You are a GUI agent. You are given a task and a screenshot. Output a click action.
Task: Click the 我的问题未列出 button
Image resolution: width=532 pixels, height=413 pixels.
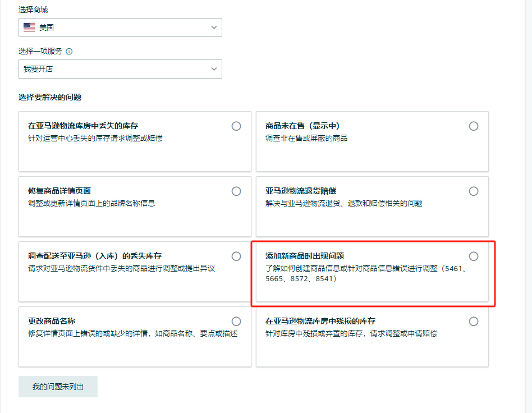58,386
